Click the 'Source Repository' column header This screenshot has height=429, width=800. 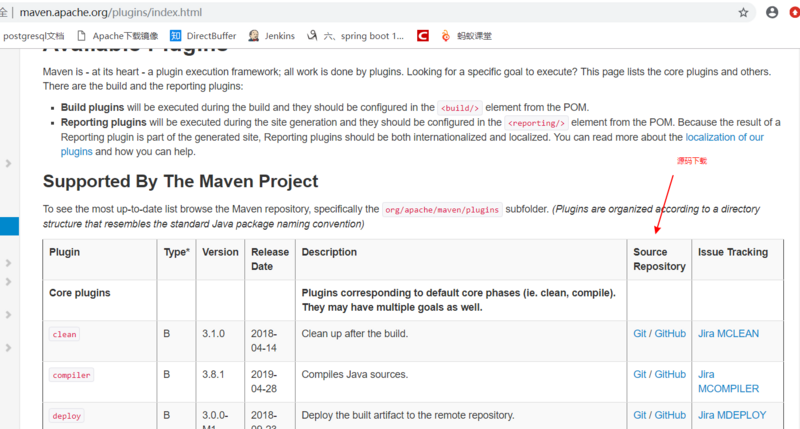[x=659, y=259]
